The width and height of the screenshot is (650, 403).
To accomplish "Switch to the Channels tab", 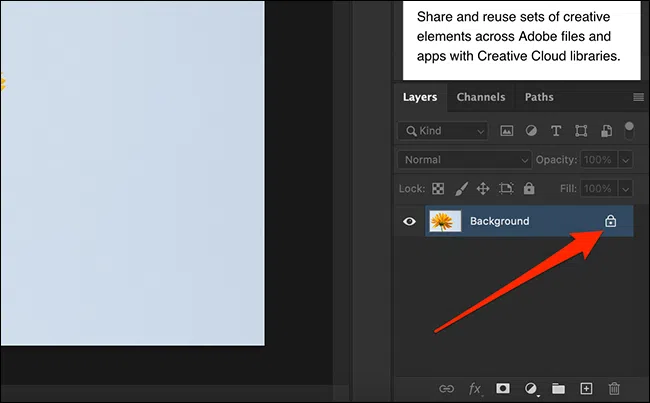I will tap(480, 97).
